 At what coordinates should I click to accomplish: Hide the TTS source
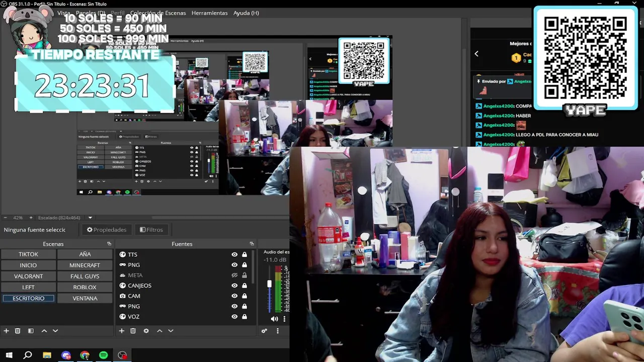234,254
